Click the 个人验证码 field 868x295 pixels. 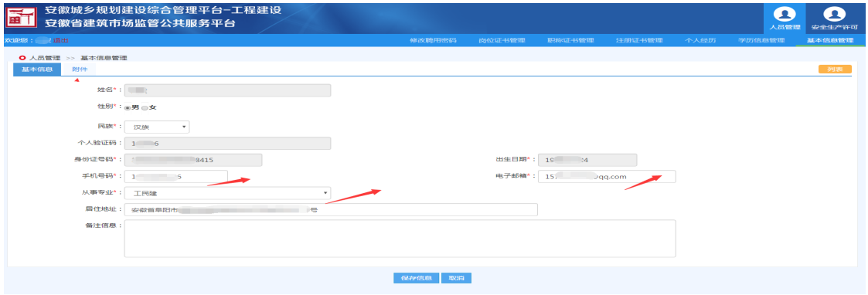[x=227, y=144]
